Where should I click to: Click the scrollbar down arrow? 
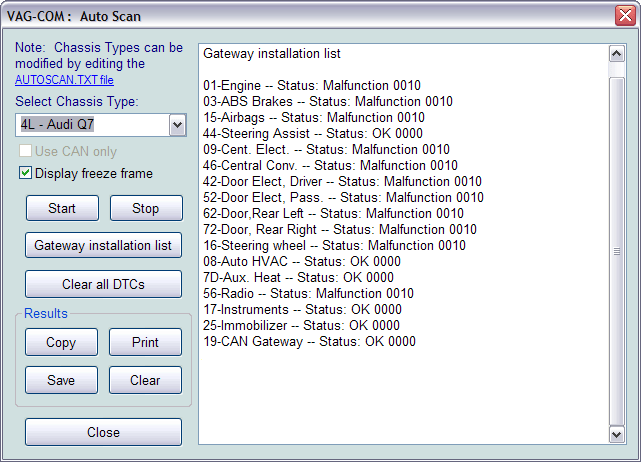(x=616, y=435)
